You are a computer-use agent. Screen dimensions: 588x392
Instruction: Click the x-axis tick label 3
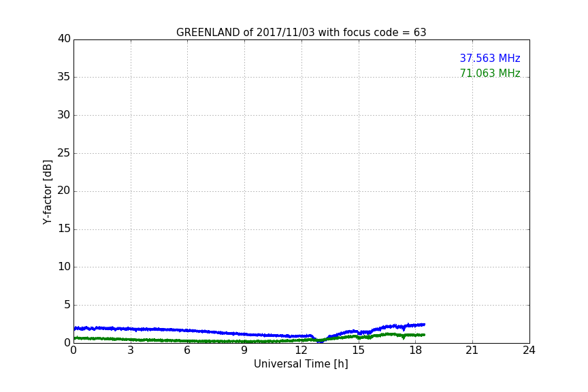coord(131,350)
